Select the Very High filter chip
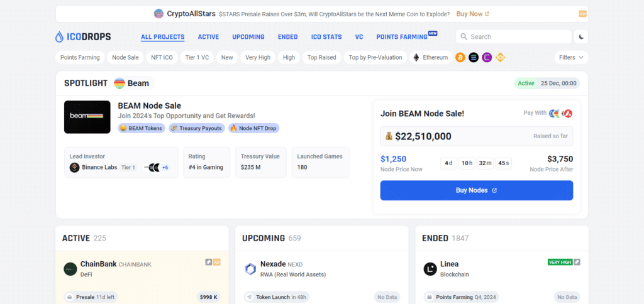Viewport: 644px width, 304px height. point(258,57)
